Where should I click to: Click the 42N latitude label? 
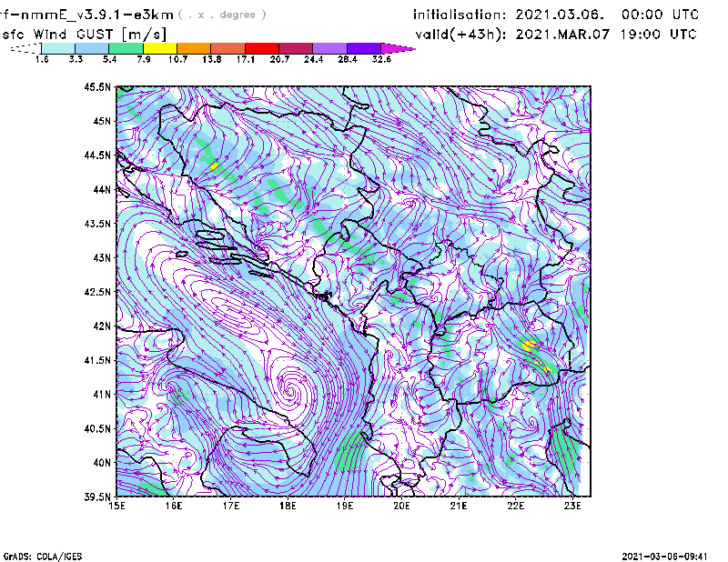(102, 326)
